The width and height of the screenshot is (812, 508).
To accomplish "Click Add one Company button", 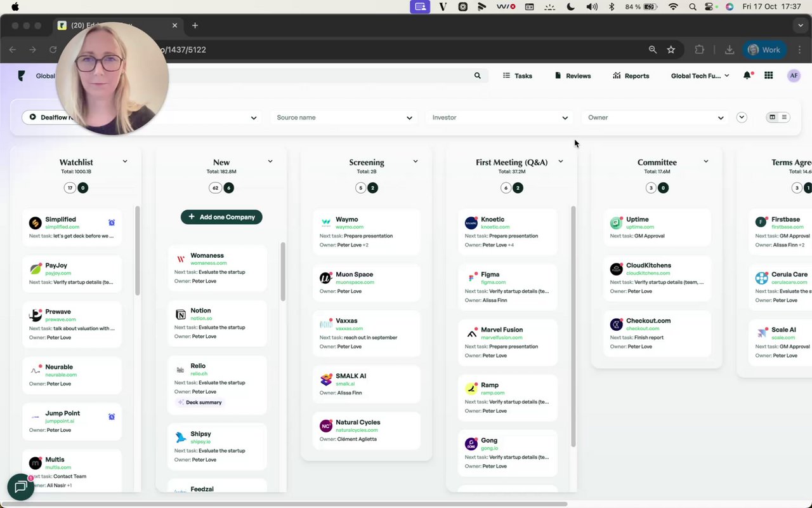I will (x=221, y=217).
